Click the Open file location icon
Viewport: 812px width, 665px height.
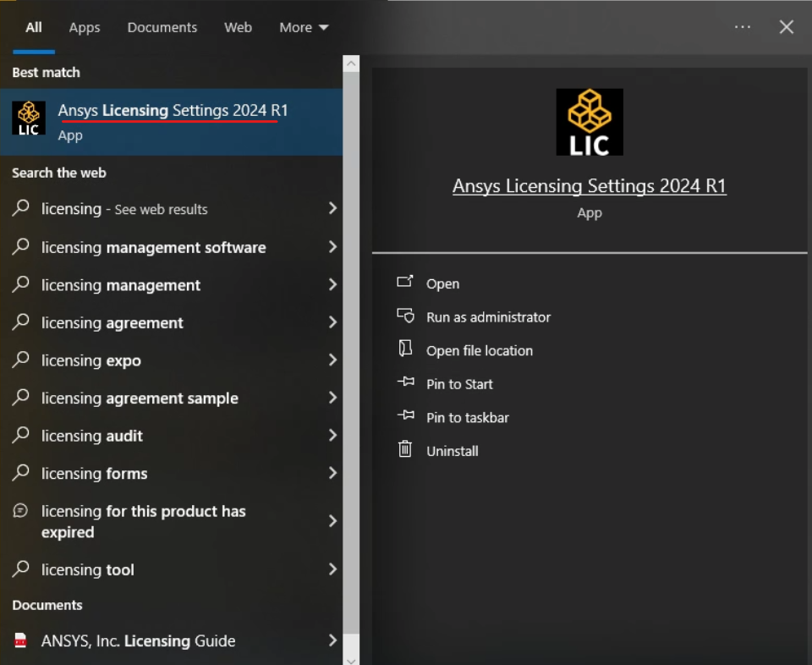click(405, 349)
